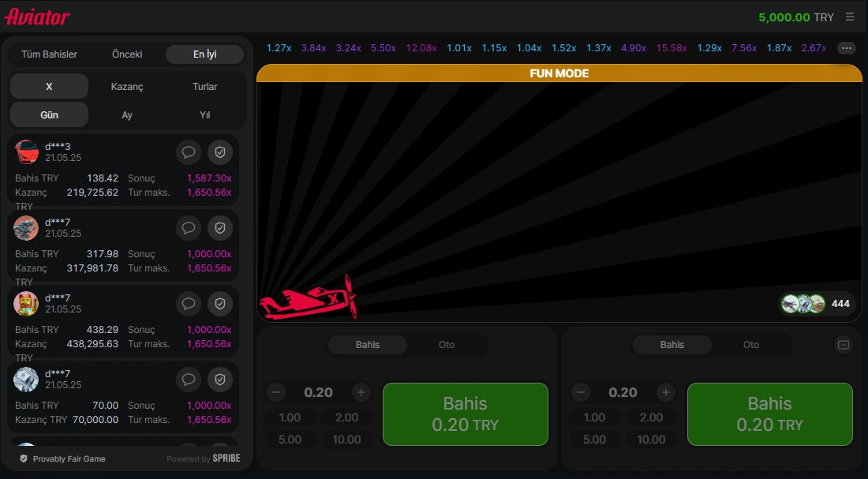
Task: Click the Powered by SPRIBE link
Action: (x=203, y=458)
